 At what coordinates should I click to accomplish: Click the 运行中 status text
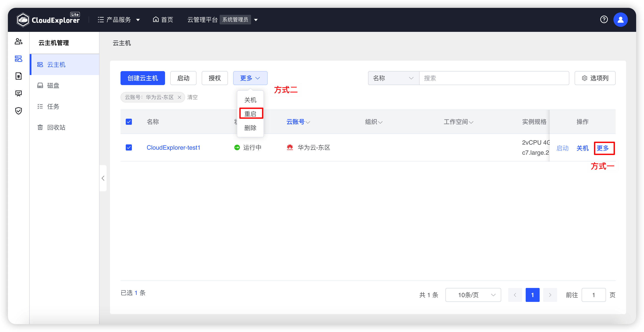click(252, 148)
